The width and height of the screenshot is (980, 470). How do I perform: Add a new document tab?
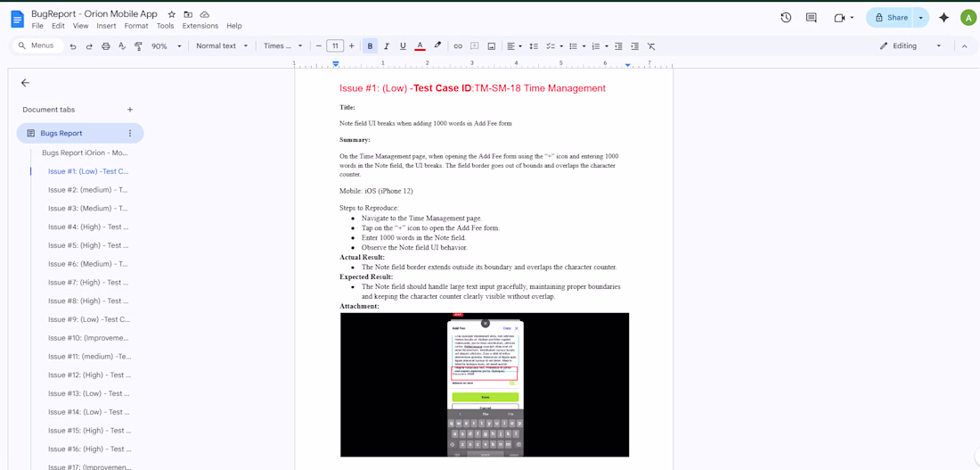coord(130,110)
